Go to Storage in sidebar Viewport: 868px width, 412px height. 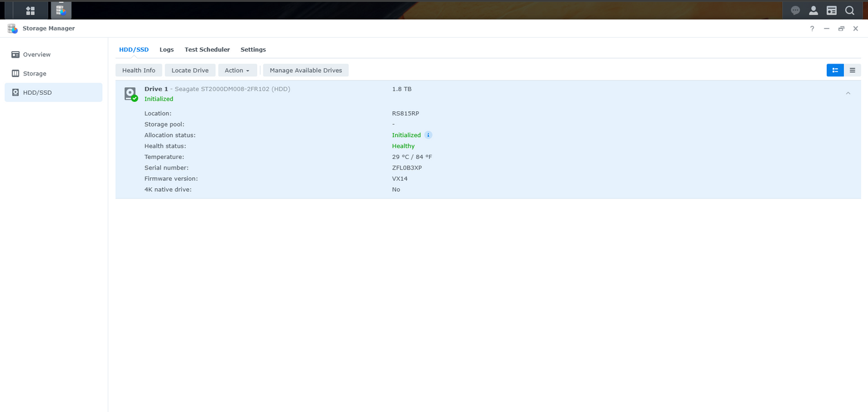click(54, 74)
